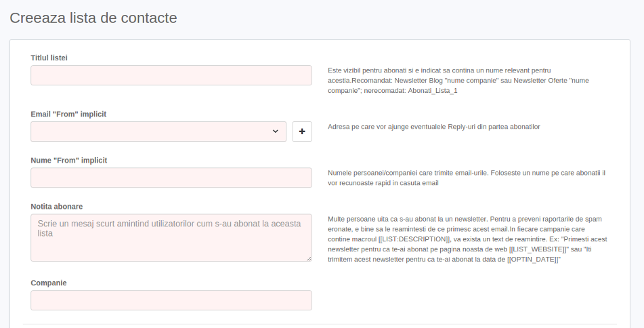The width and height of the screenshot is (644, 328).
Task: Click the Reply-uri address help text
Action: [x=433, y=127]
